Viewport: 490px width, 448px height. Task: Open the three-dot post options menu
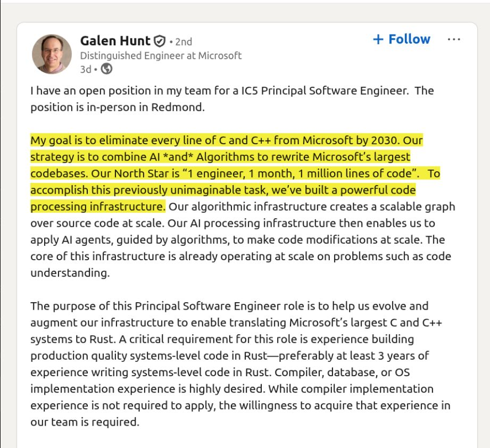pyautogui.click(x=454, y=40)
